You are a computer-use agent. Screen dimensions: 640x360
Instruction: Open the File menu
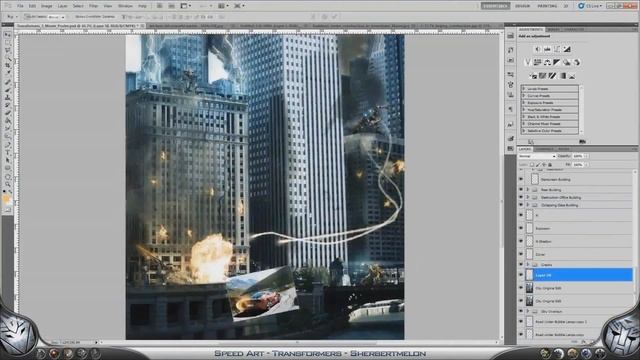click(x=20, y=6)
